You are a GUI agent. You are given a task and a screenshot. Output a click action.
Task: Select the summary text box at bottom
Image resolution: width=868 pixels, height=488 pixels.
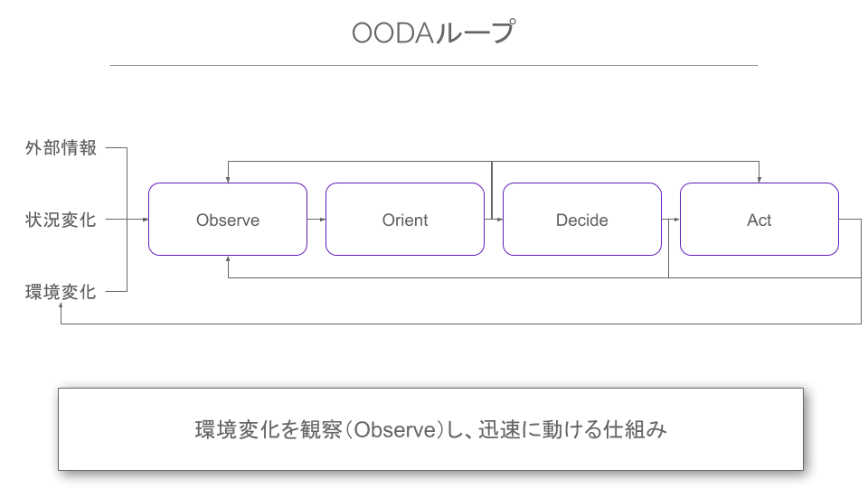[430, 429]
